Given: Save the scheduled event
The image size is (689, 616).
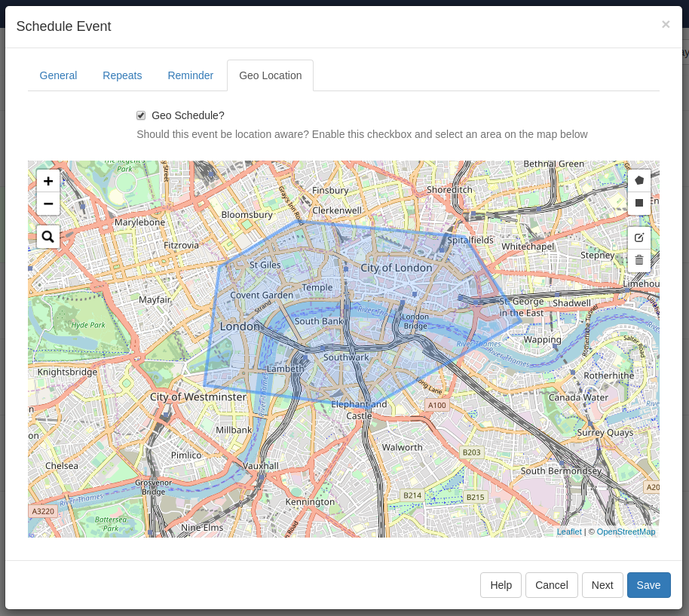Looking at the screenshot, I should click(648, 585).
